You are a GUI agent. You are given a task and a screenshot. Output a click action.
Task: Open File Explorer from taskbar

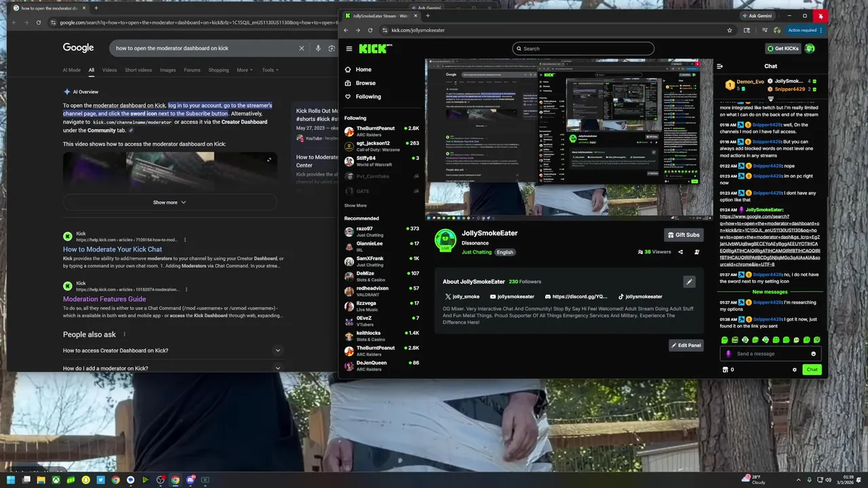click(41, 480)
